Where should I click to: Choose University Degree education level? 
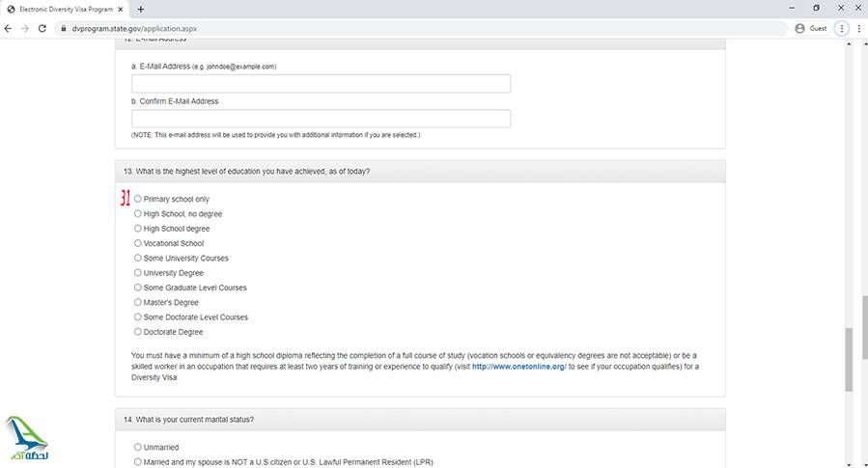[x=137, y=273]
